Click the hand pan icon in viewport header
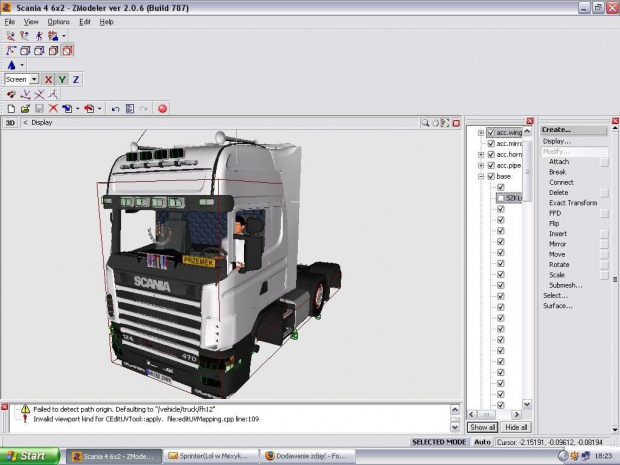Viewport: 620px width, 465px height. 435,123
